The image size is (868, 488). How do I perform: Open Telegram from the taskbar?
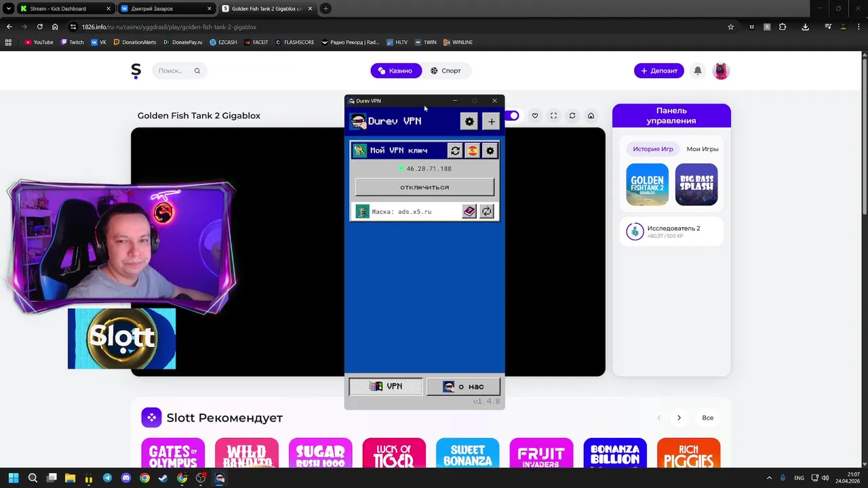(x=107, y=478)
